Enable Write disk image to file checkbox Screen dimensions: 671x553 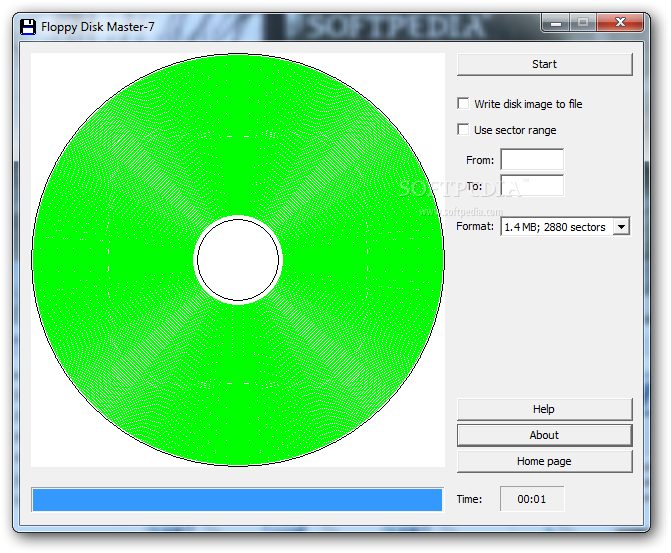[x=463, y=103]
